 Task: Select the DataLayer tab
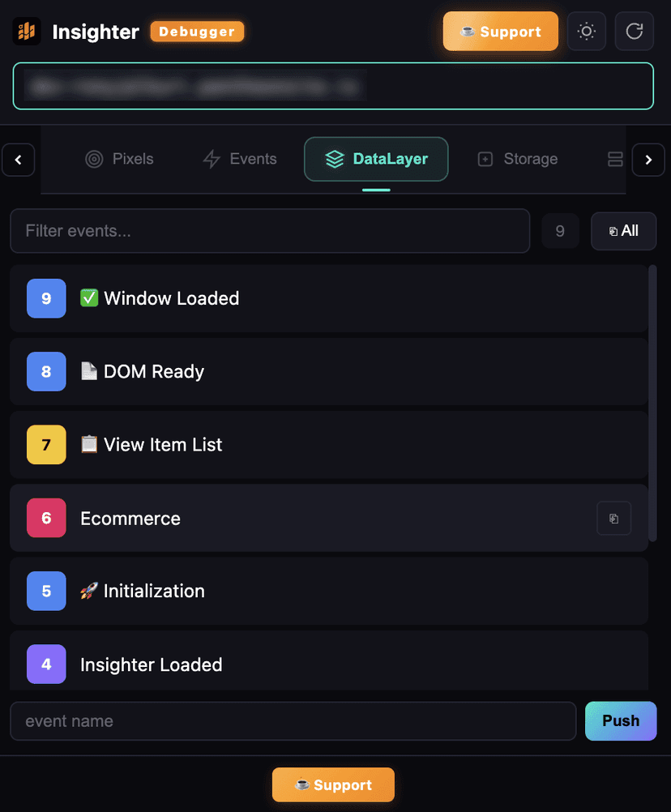376,159
